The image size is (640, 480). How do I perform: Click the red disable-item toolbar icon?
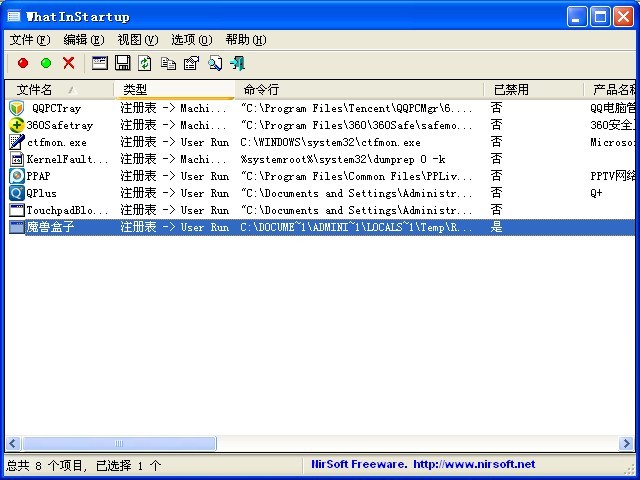[23, 63]
